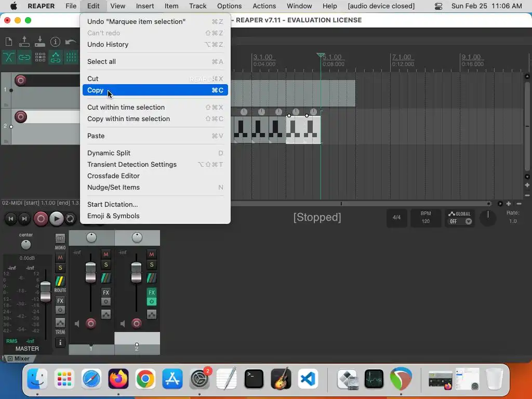
Task: Click the Undo arrow toolbar icon
Action: click(x=71, y=42)
